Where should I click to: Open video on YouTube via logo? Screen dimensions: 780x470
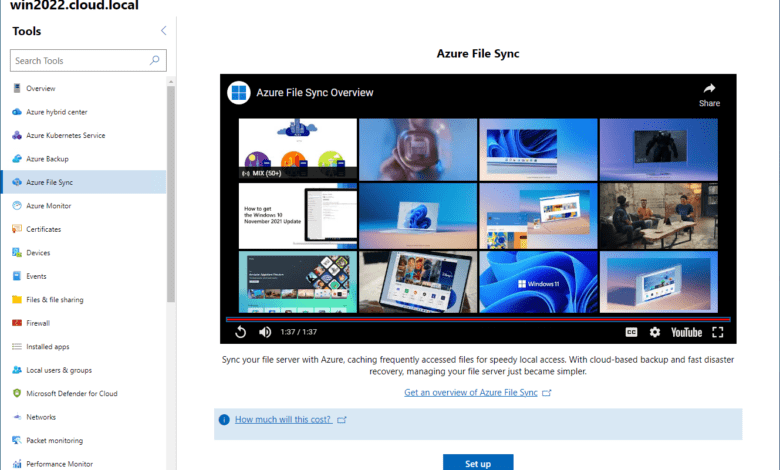pyautogui.click(x=686, y=332)
